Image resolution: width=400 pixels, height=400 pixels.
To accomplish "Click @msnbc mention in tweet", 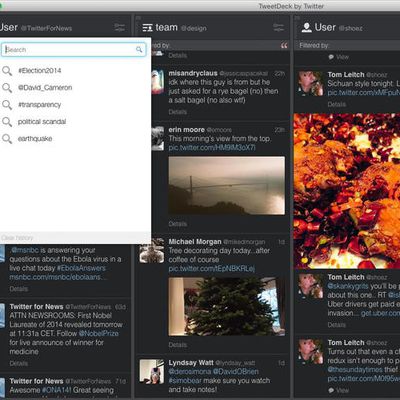I will pyautogui.click(x=25, y=250).
